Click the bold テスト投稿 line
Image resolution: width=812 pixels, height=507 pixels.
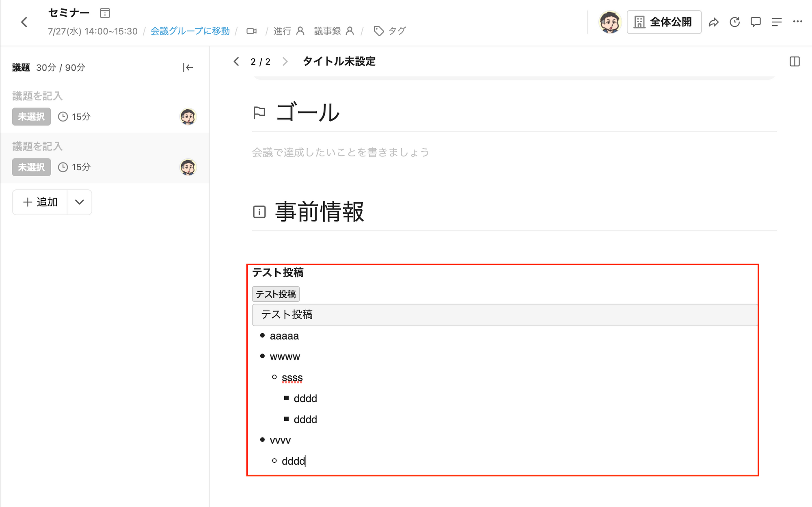278,273
